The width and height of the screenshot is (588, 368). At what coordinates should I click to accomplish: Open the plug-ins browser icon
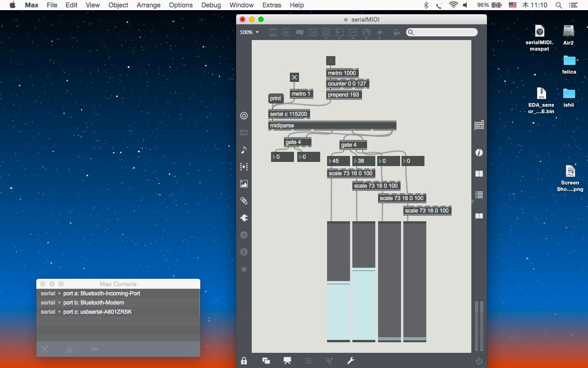coord(244,218)
